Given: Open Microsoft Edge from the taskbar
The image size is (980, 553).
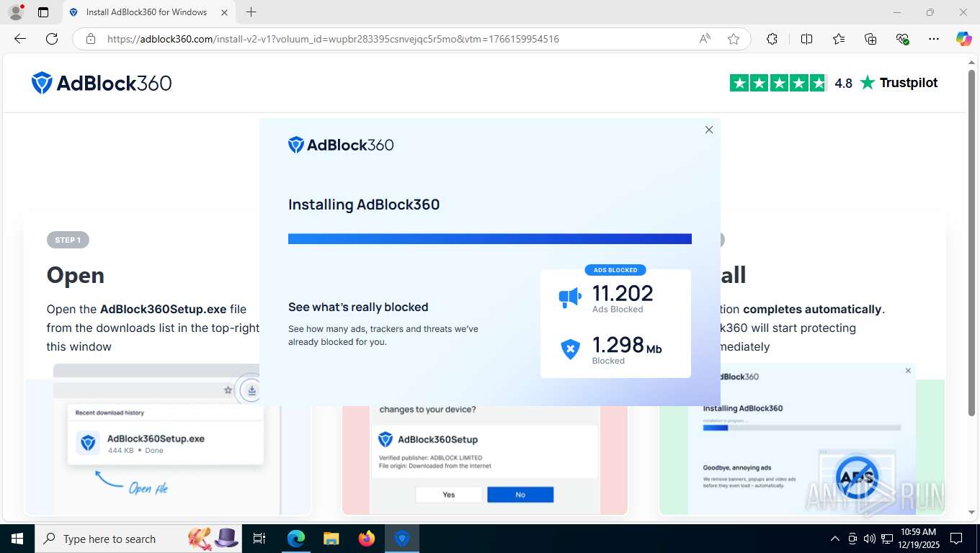Looking at the screenshot, I should 296,539.
